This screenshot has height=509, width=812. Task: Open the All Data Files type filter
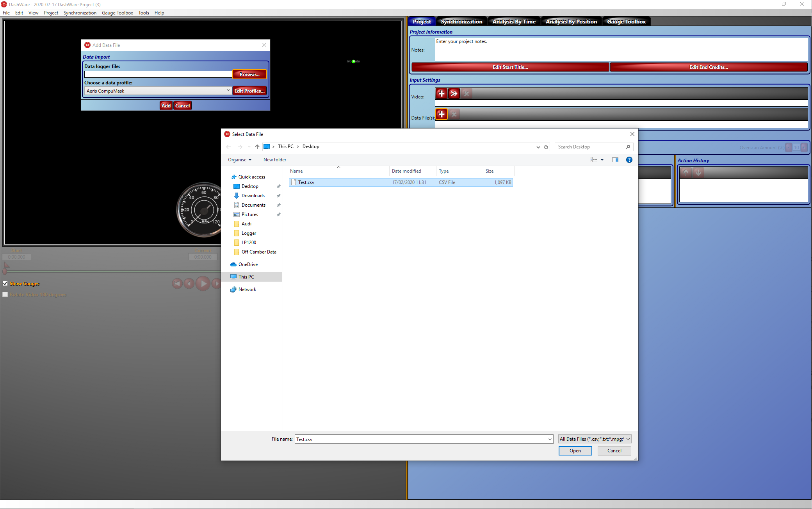point(595,439)
